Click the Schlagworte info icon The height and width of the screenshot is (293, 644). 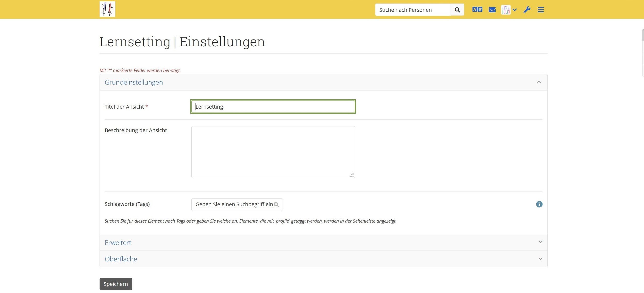pos(539,204)
